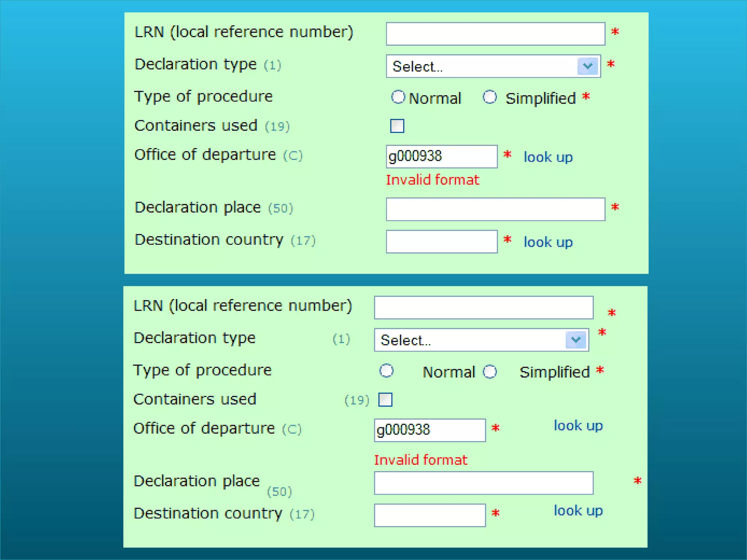Click the top form's Destination country field
This screenshot has width=747, height=560.
[x=441, y=242]
